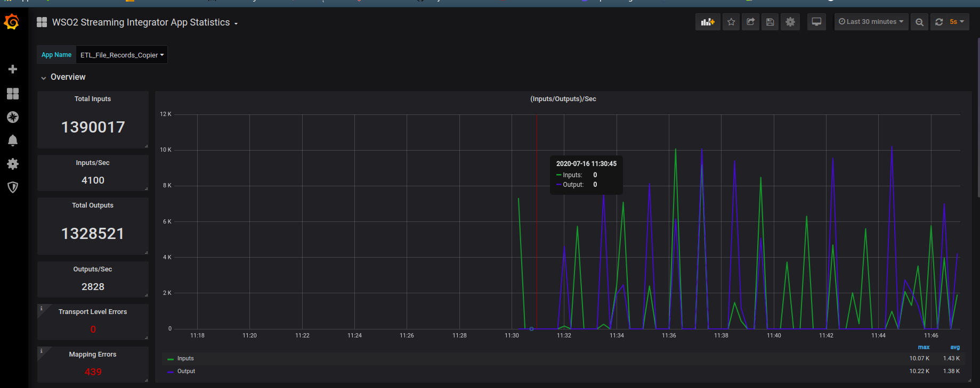
Task: Open the Transport Level Errors panel menu
Action: [x=93, y=312]
